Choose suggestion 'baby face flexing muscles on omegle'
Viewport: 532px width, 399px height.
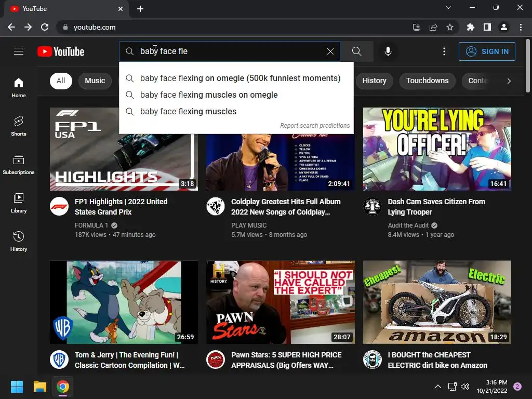(x=236, y=95)
